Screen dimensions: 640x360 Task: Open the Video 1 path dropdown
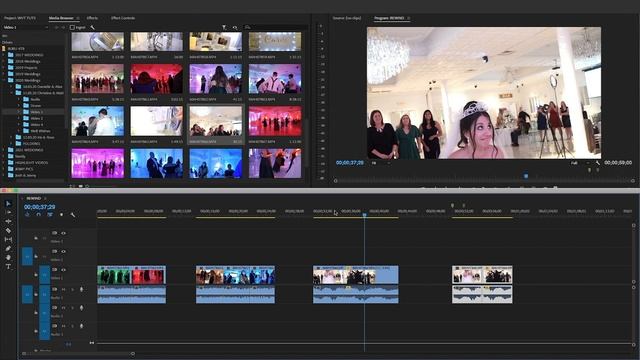pyautogui.click(x=25, y=27)
